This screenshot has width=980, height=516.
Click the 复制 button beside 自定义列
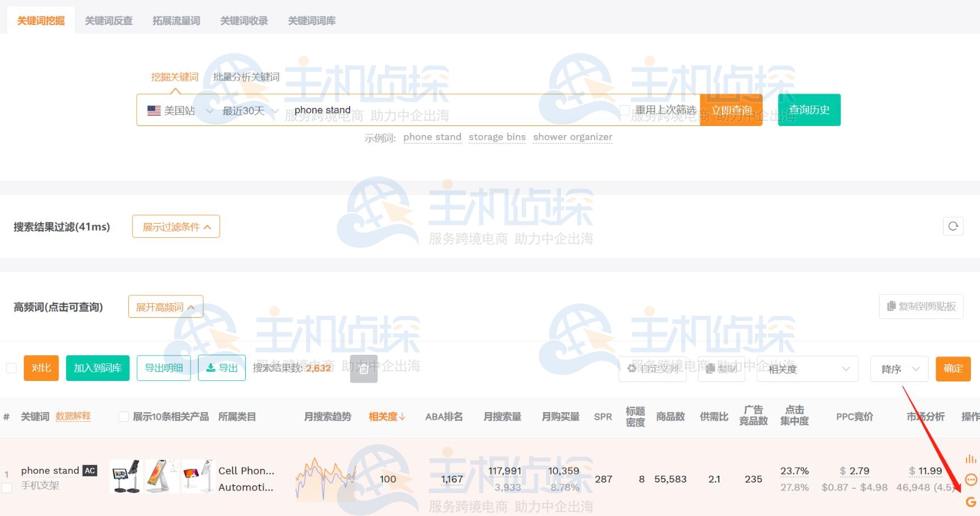coord(722,368)
